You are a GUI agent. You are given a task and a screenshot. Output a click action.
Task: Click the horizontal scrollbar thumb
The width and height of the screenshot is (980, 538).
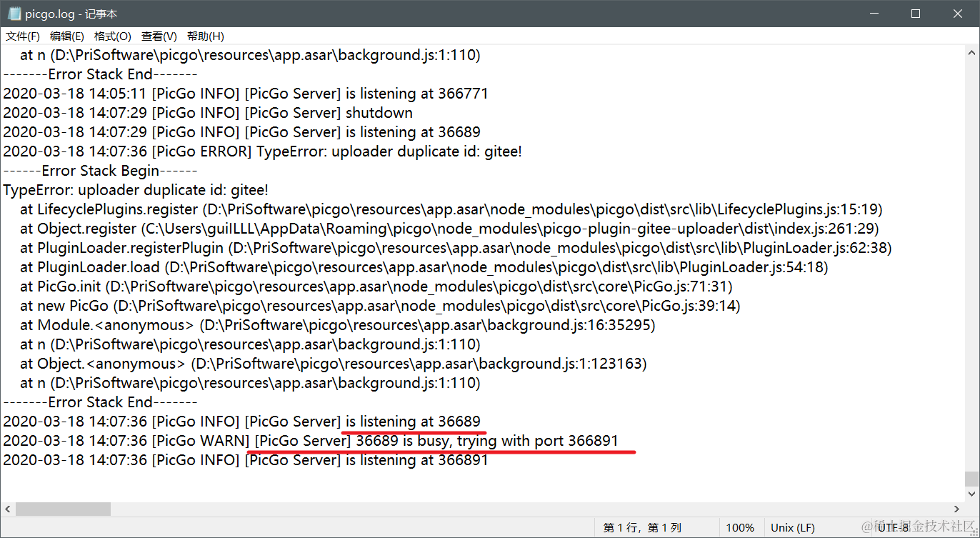[x=63, y=509]
